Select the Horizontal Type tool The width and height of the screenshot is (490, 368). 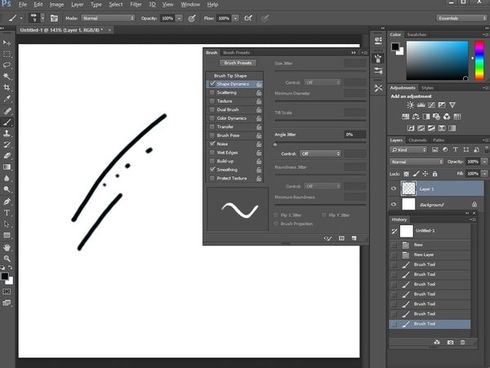pyautogui.click(x=7, y=213)
